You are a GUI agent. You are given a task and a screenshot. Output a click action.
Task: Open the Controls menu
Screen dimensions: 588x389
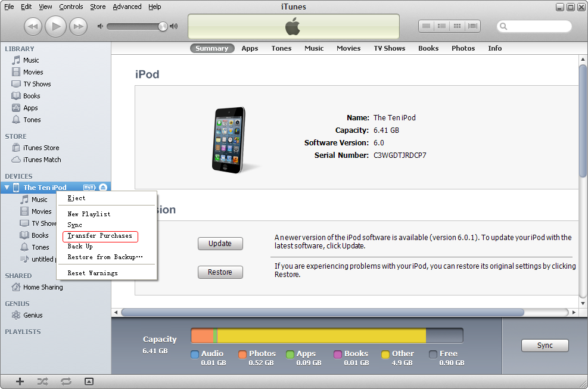point(71,7)
